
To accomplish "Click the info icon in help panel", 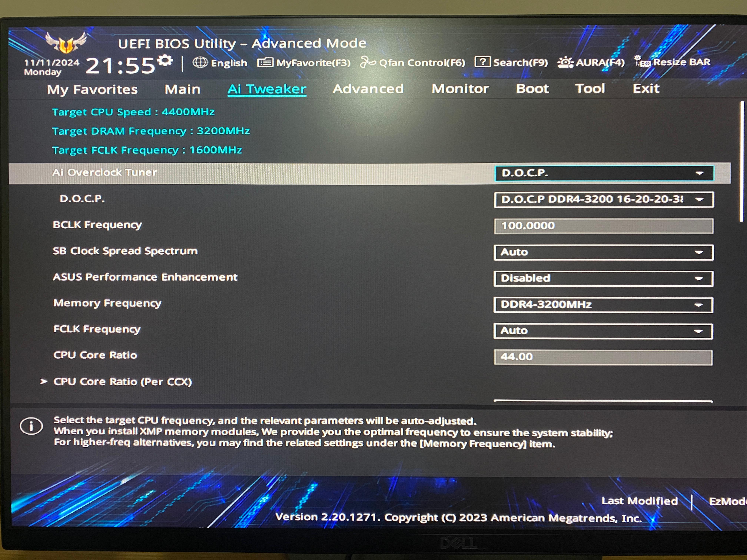I will pyautogui.click(x=31, y=426).
